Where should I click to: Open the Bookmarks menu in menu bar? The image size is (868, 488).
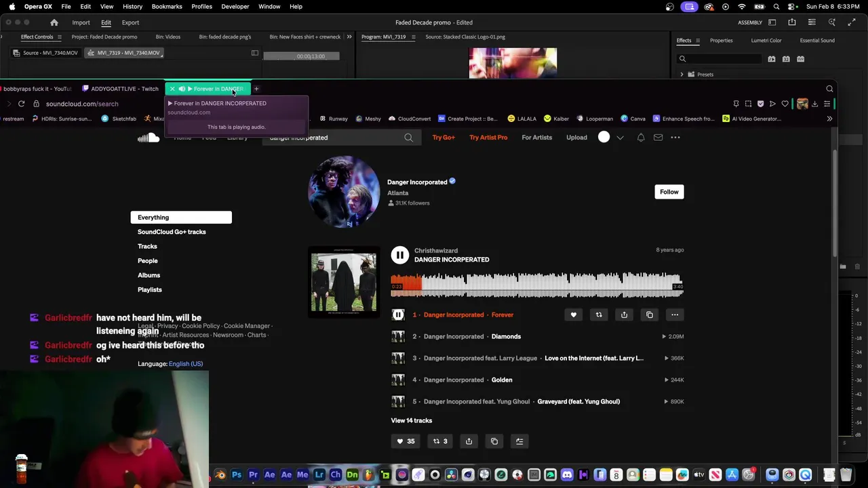(167, 6)
